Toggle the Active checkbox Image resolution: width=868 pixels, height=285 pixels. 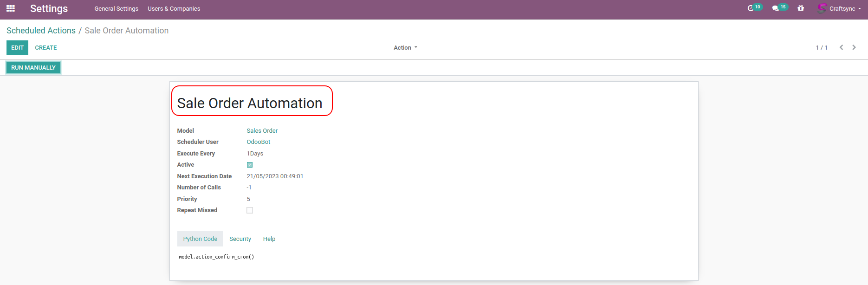coord(250,165)
